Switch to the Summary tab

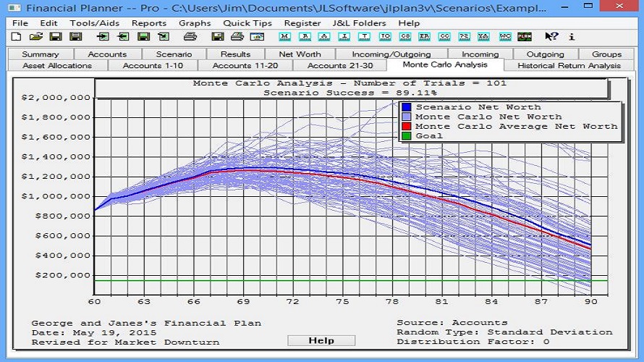[x=41, y=54]
